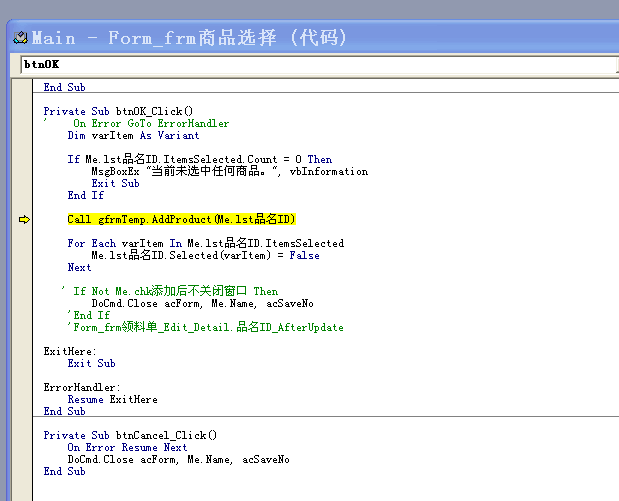
Task: Click the MsgBoxEx vbInformation line
Action: tap(230, 171)
